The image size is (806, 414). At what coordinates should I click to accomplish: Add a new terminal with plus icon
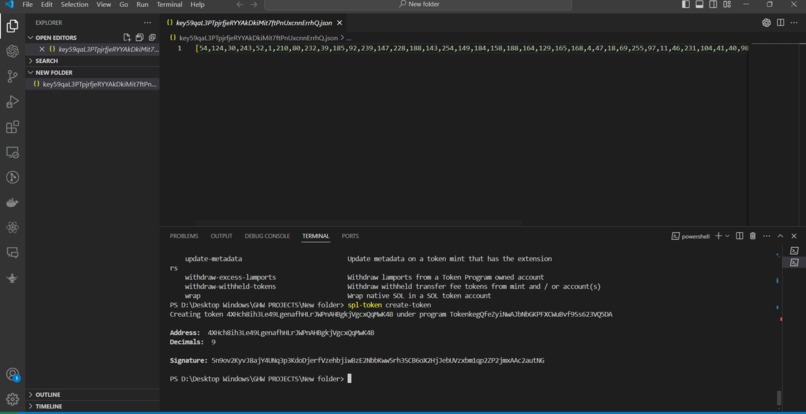(719, 236)
